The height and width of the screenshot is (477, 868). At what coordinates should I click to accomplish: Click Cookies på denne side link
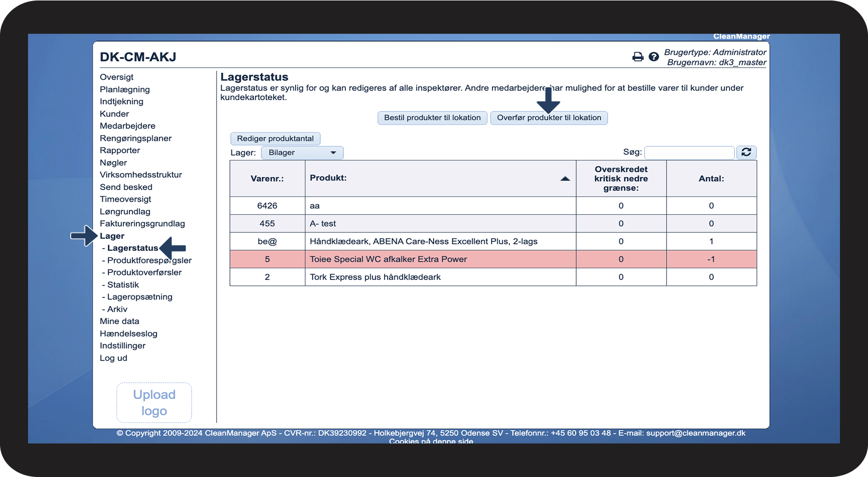[x=431, y=441]
